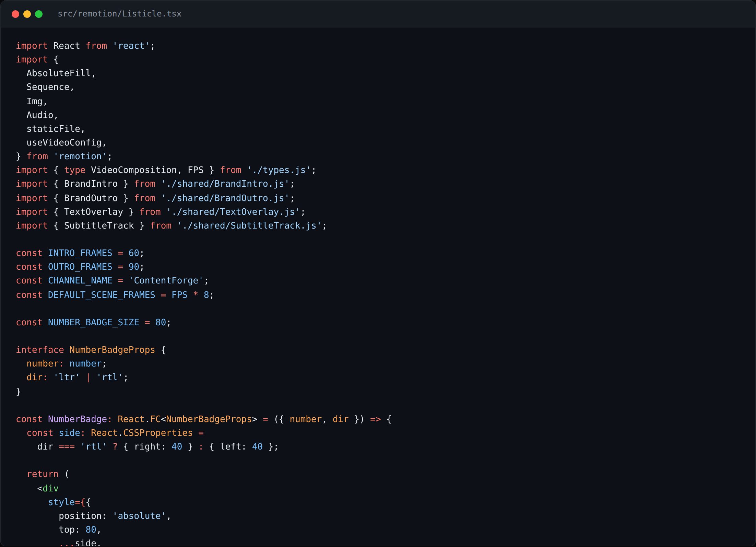The width and height of the screenshot is (756, 547).
Task: Click the AbsoluteFill import name
Action: click(59, 73)
